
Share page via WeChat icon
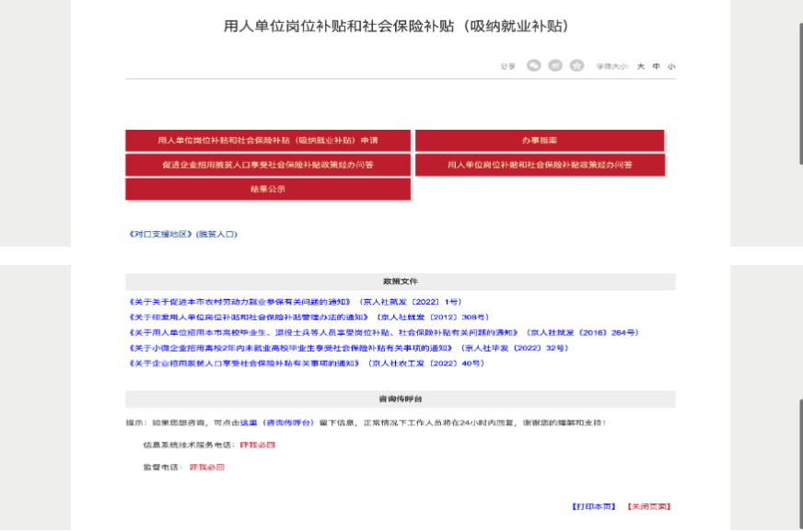(x=533, y=65)
